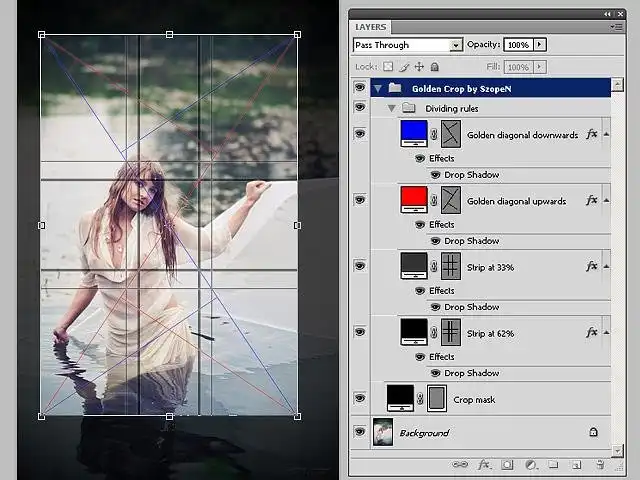Image resolution: width=640 pixels, height=480 pixels.
Task: Collapse effects of Strip at 33%
Action: pyautogui.click(x=607, y=267)
